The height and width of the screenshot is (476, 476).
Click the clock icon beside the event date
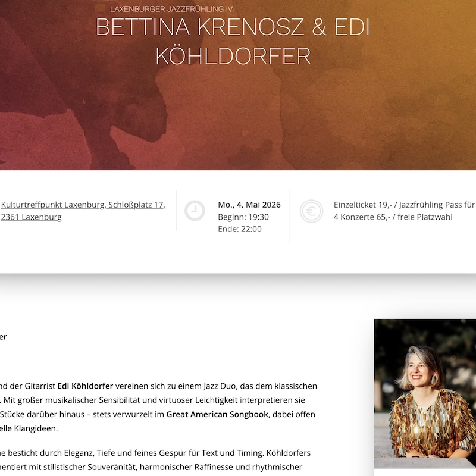(195, 211)
